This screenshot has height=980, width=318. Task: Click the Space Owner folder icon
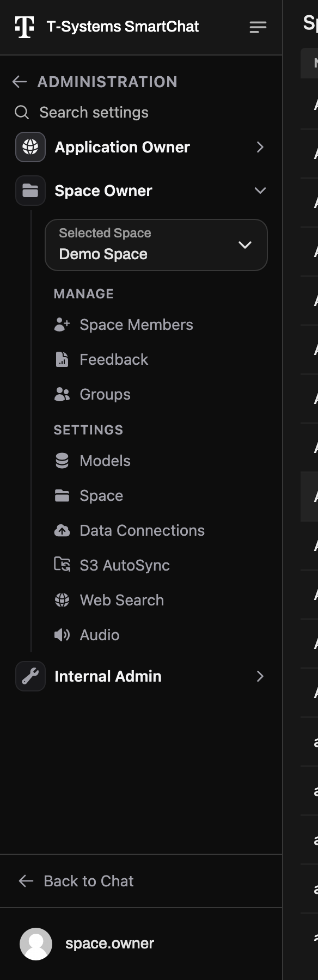pyautogui.click(x=30, y=191)
